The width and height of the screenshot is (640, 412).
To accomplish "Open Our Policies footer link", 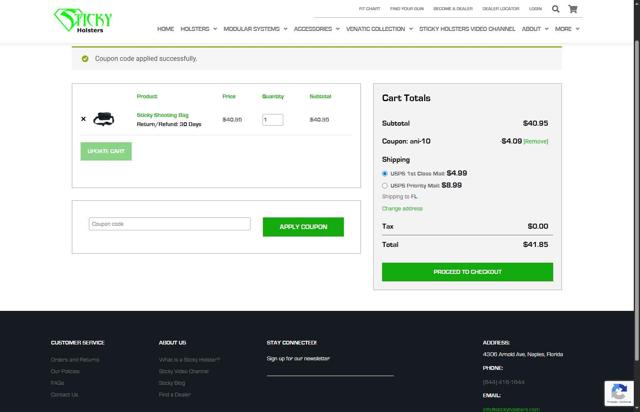I will [65, 371].
